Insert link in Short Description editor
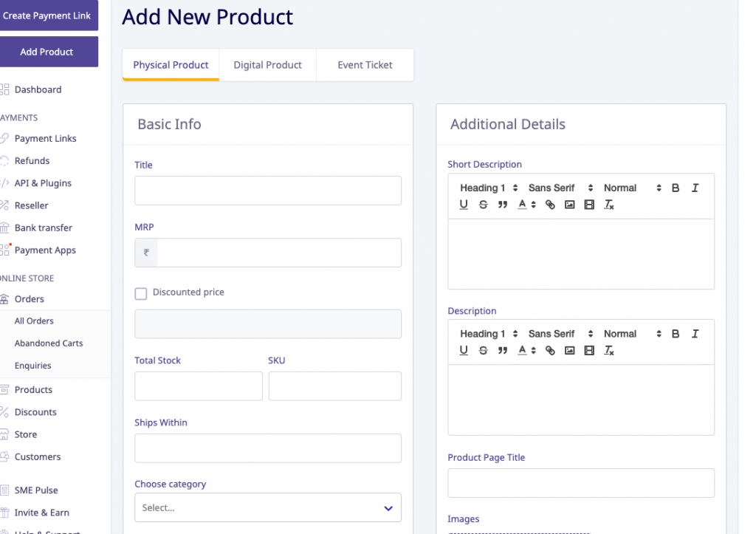Image resolution: width=756 pixels, height=534 pixels. 550,205
